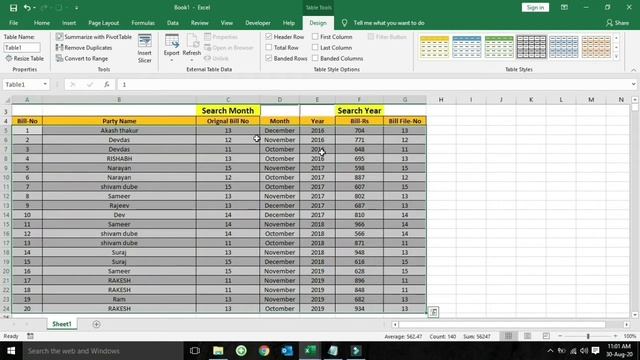This screenshot has height=360, width=640.
Task: Switch to the Home tab
Action: pyautogui.click(x=42, y=23)
